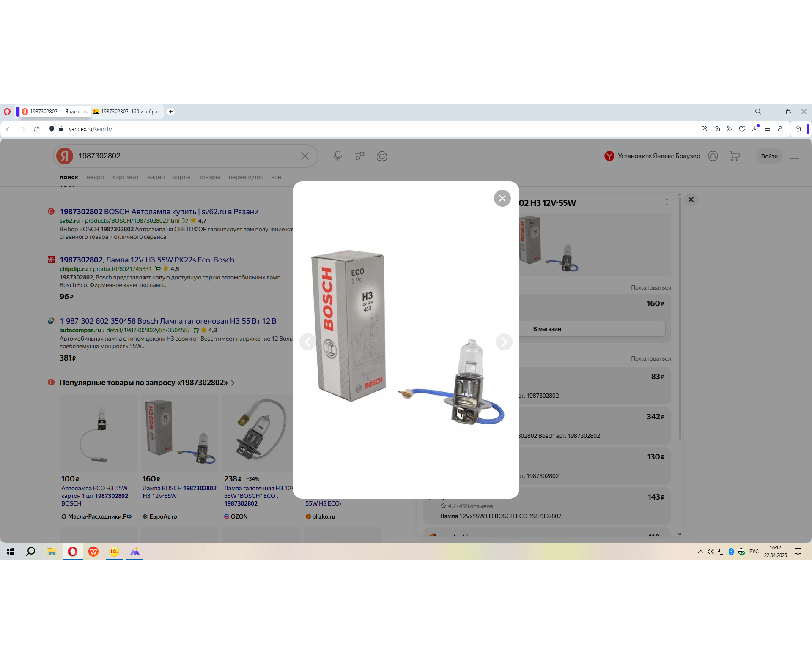
Task: Switch to the 1987302802: 160 изображений tab
Action: pos(127,112)
